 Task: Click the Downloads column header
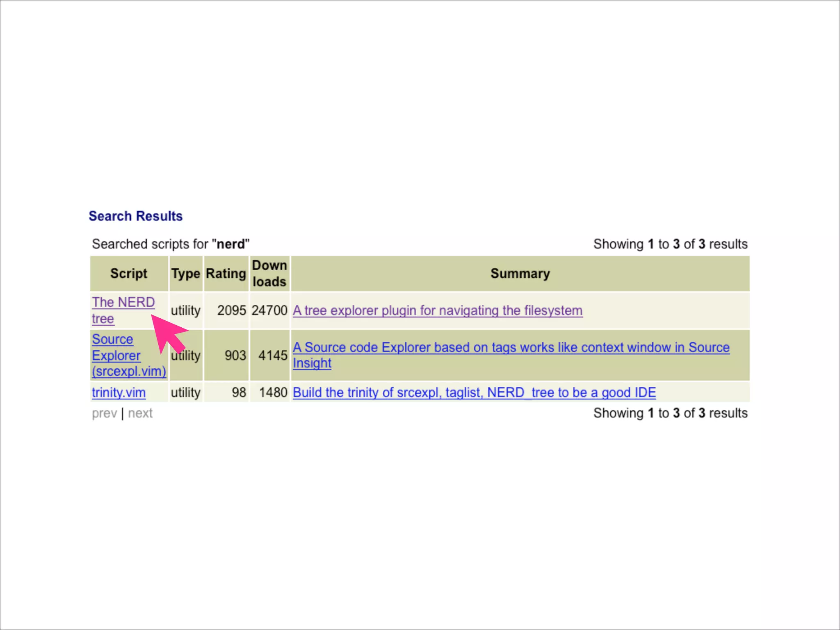pyautogui.click(x=269, y=274)
